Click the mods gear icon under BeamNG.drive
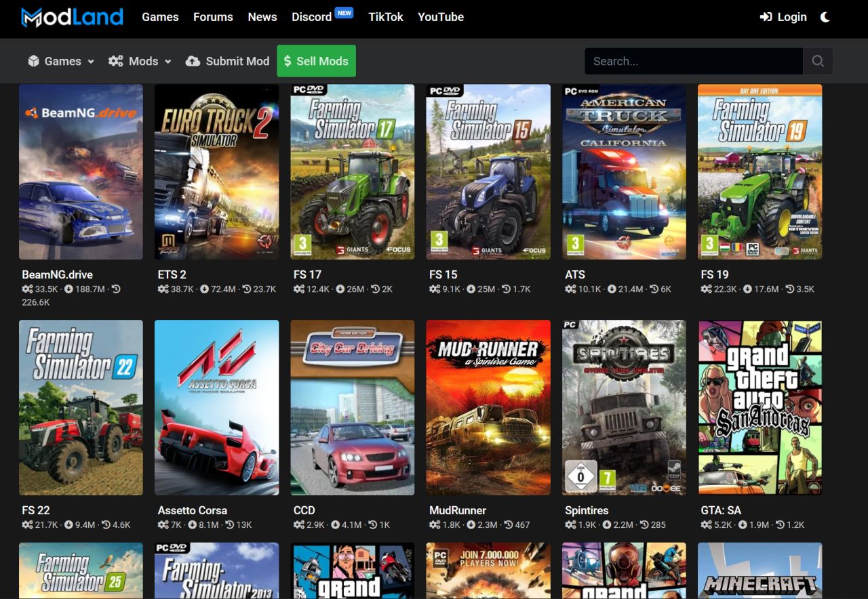This screenshot has width=868, height=599. tap(27, 289)
